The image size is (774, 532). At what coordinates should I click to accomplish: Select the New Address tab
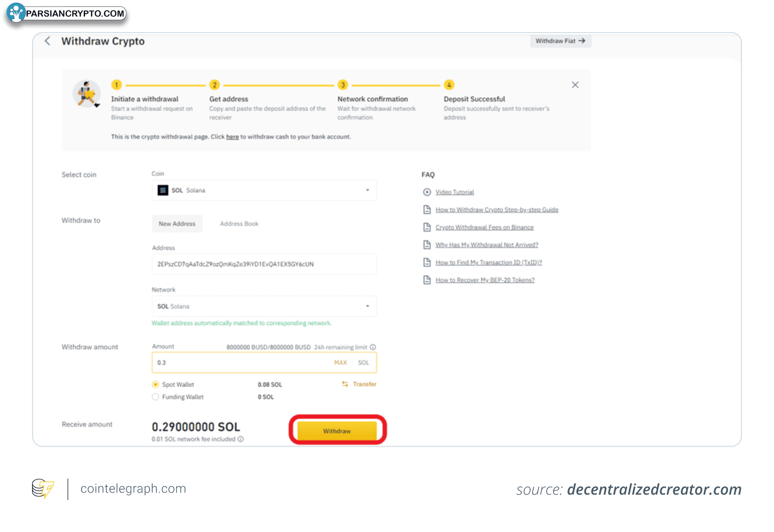[177, 224]
